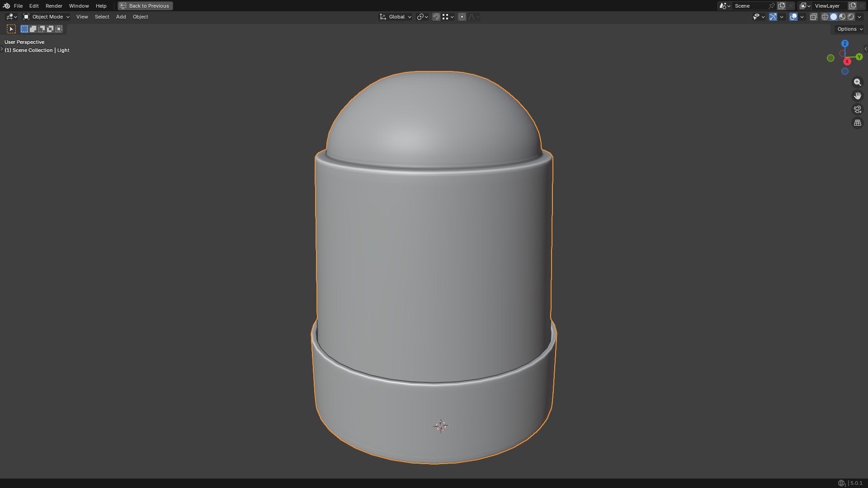Open the viewport Object menu
868x488 pixels.
coord(140,17)
